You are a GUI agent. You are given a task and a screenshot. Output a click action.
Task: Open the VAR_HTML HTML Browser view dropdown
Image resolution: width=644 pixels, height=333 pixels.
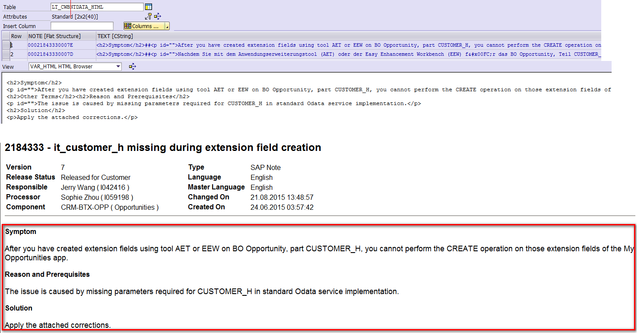coord(76,67)
